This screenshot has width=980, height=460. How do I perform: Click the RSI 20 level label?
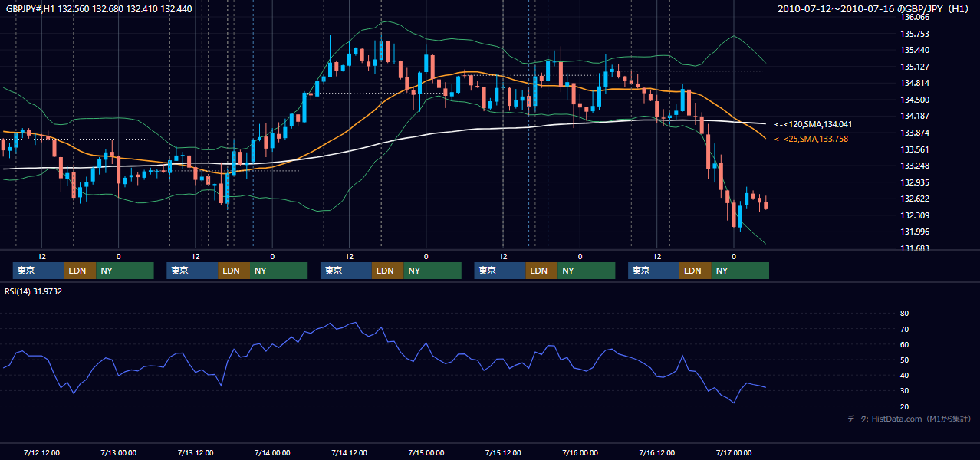point(904,406)
